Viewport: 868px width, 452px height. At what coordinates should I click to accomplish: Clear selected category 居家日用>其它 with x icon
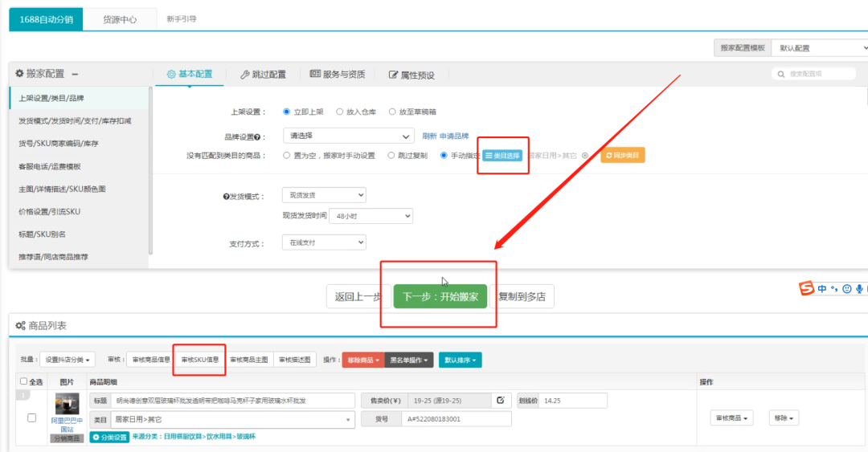585,156
